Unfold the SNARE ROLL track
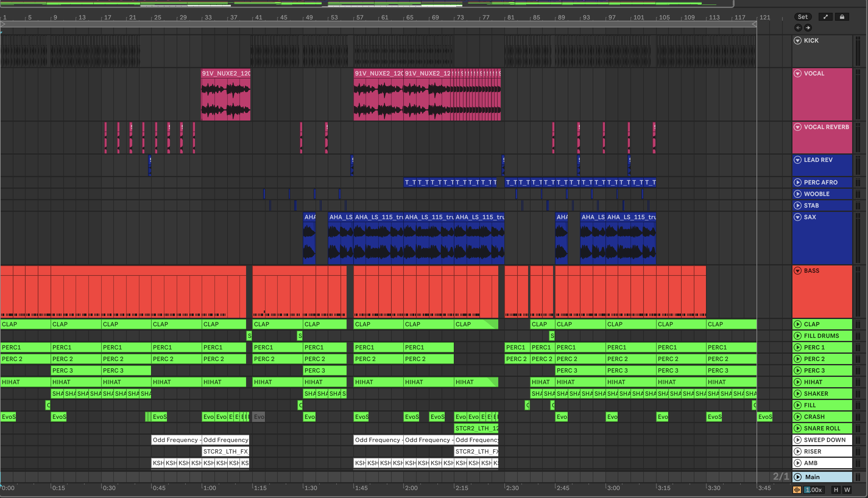 [x=798, y=428]
